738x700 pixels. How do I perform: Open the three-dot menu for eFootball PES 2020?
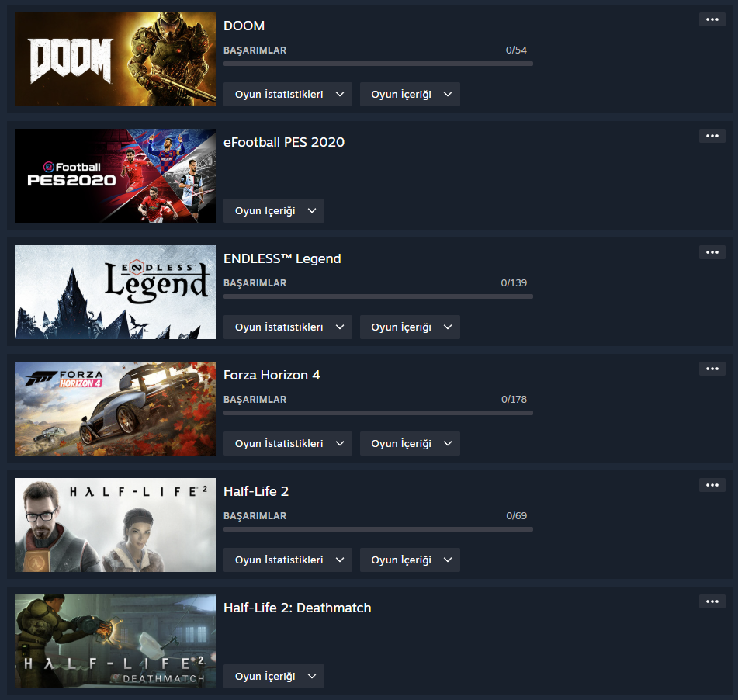(712, 136)
